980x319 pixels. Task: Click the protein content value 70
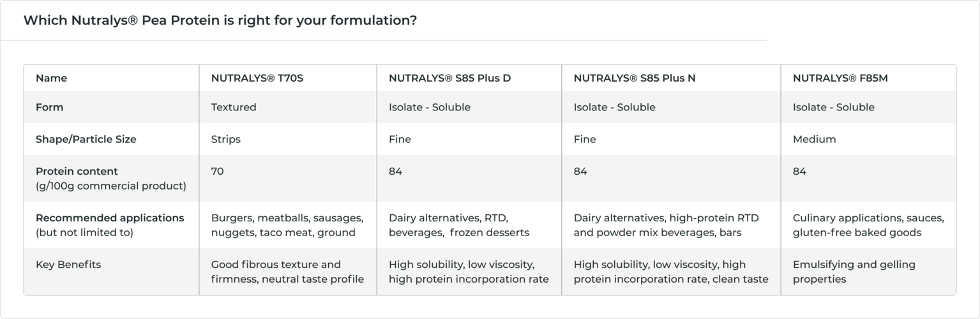coord(218,172)
